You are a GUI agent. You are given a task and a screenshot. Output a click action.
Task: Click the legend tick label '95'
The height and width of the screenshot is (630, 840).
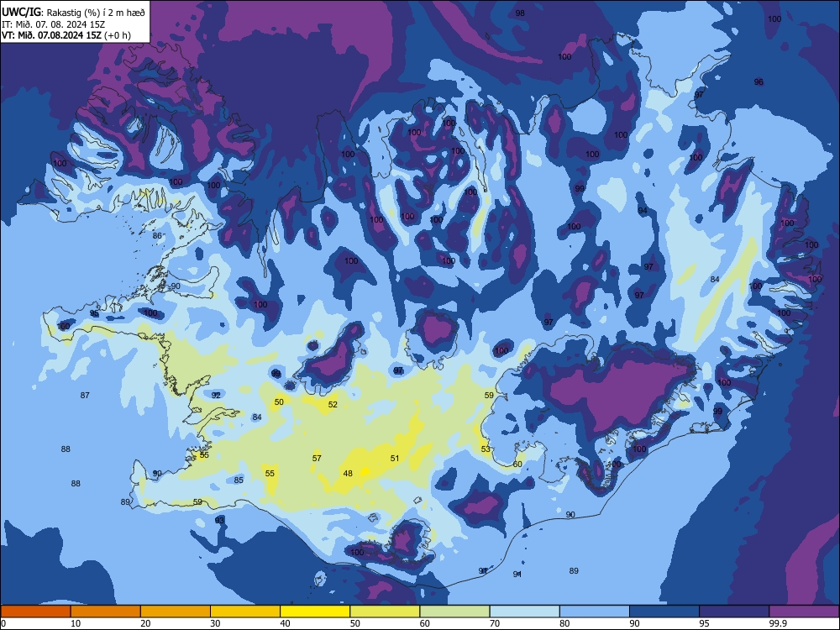[705, 623]
